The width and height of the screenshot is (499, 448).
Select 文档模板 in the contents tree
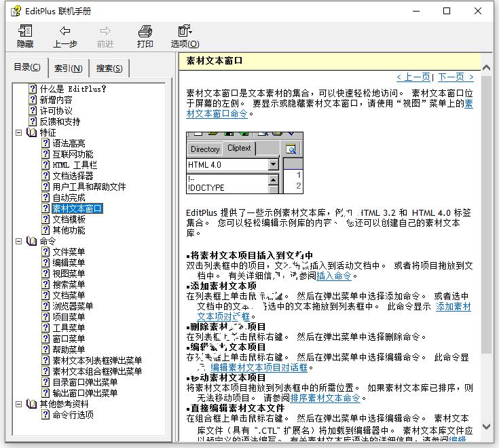(x=69, y=219)
